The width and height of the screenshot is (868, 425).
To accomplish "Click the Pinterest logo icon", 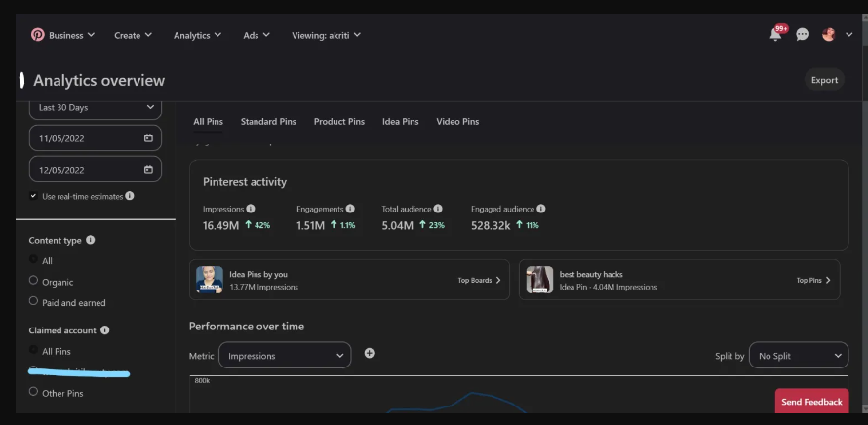I will tap(38, 35).
